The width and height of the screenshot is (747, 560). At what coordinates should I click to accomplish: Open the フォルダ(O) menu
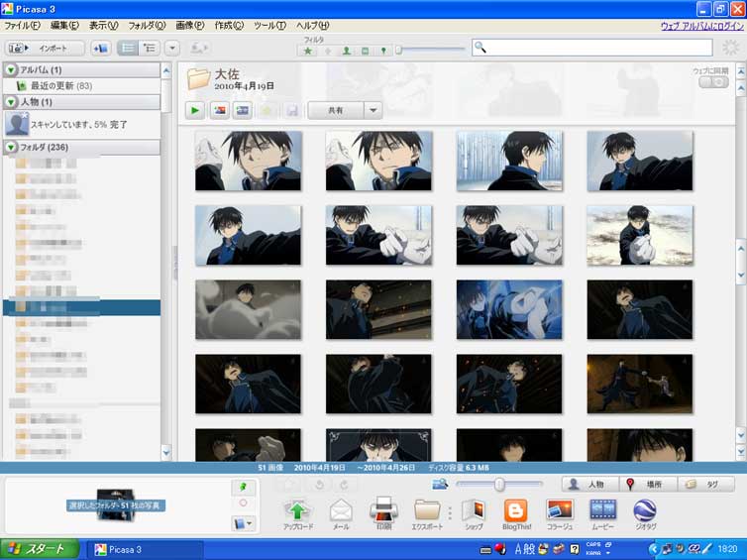(147, 26)
